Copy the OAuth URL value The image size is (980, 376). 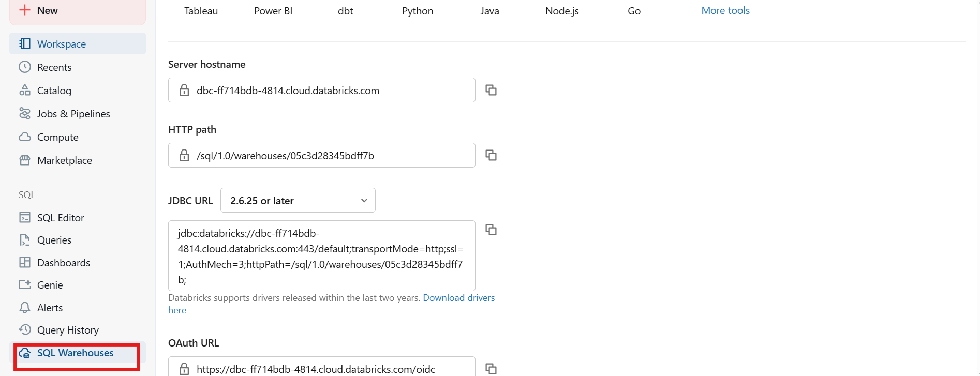point(491,368)
